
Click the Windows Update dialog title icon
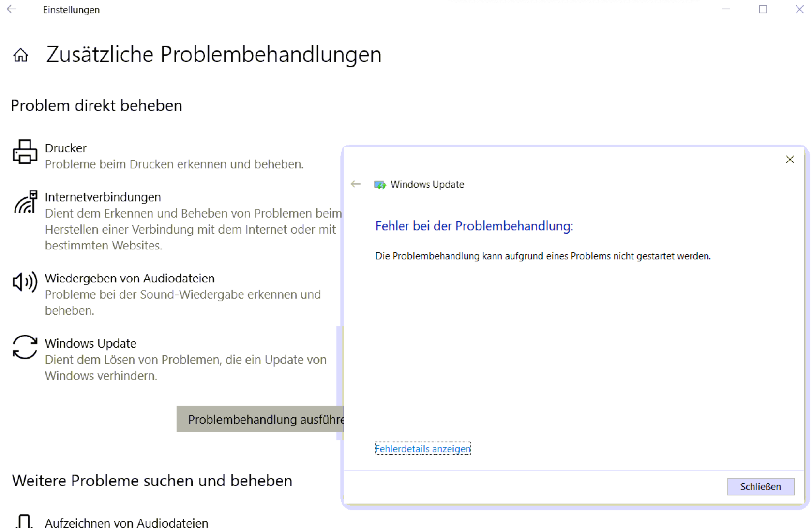(380, 185)
